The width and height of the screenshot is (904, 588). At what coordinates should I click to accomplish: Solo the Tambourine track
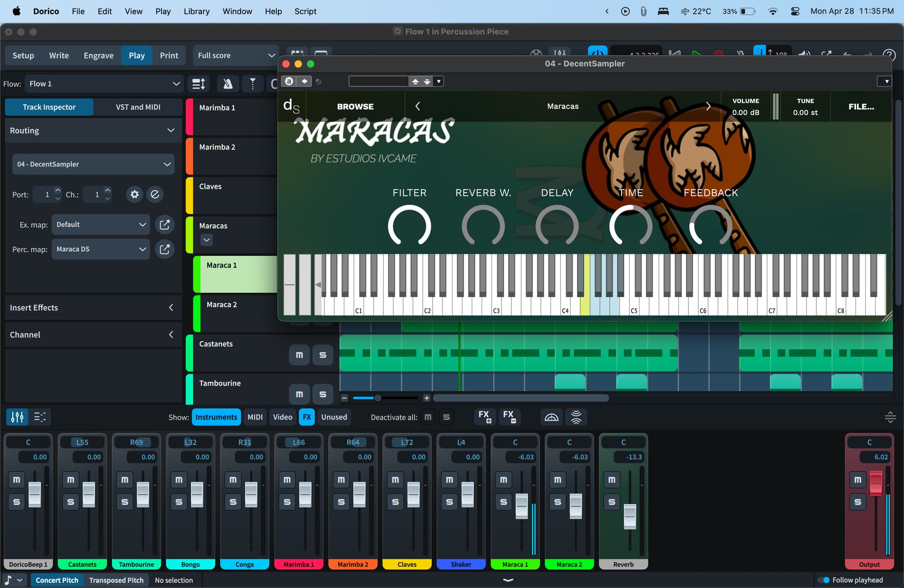[323, 394]
